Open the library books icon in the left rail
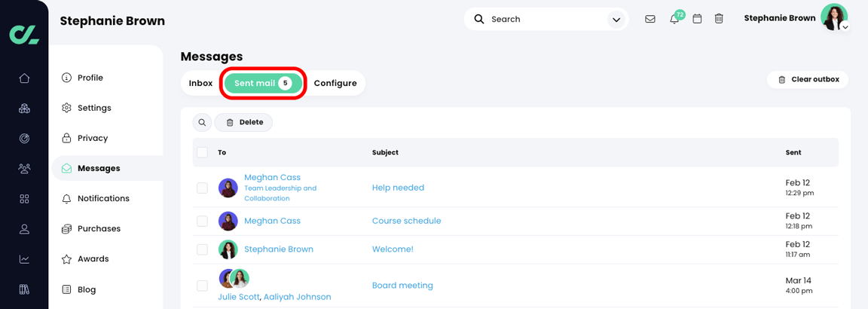The image size is (868, 309). point(24,289)
